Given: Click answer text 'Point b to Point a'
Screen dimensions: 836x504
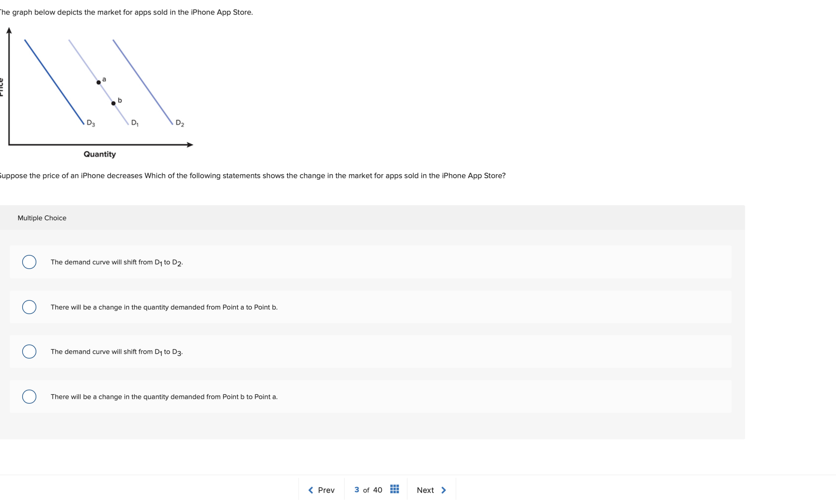Looking at the screenshot, I should (x=250, y=396).
